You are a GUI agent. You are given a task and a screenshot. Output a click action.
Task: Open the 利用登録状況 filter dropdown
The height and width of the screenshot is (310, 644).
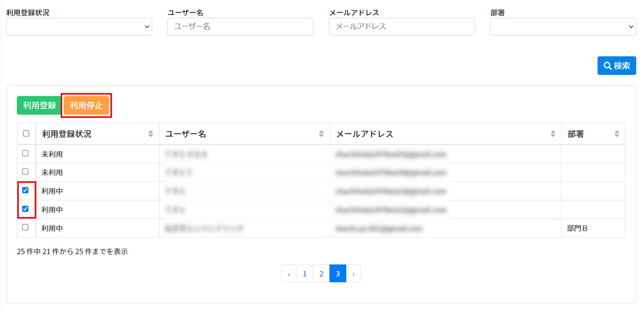tap(79, 27)
